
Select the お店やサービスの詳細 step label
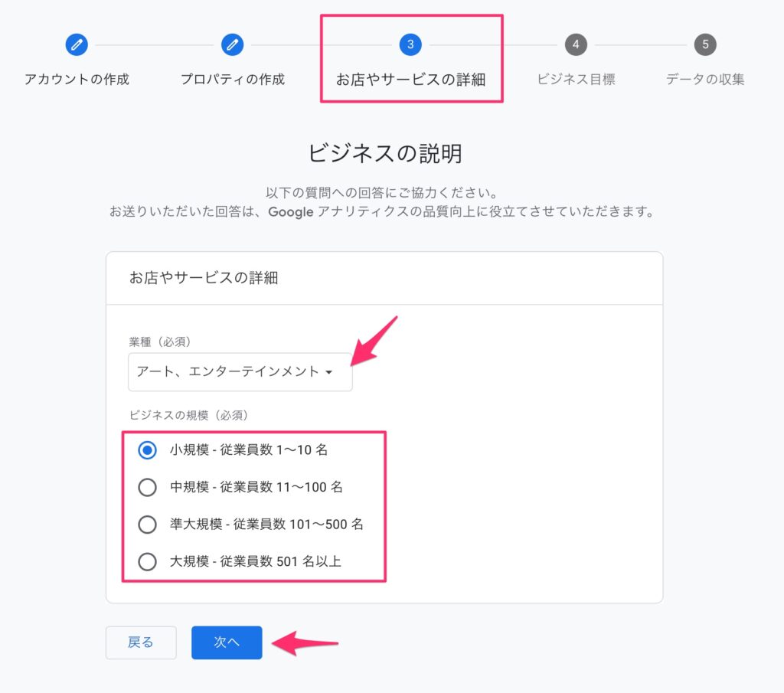coord(410,80)
